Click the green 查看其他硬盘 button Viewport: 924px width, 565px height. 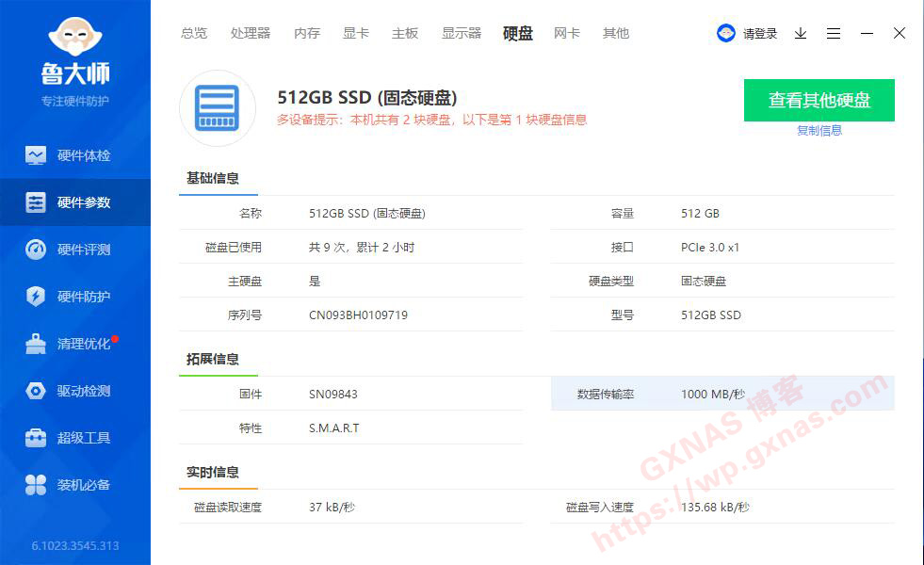819,100
